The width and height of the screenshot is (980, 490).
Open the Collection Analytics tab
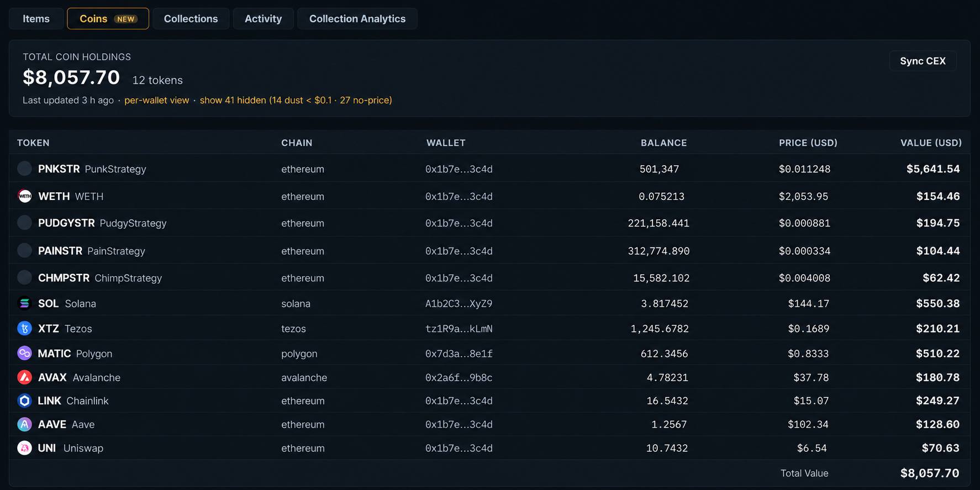coord(357,19)
